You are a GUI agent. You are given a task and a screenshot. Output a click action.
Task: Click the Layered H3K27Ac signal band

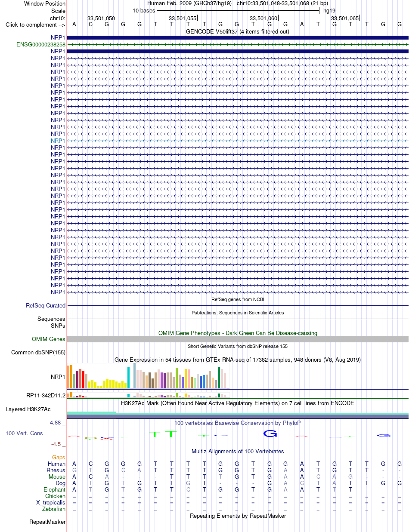click(x=238, y=415)
